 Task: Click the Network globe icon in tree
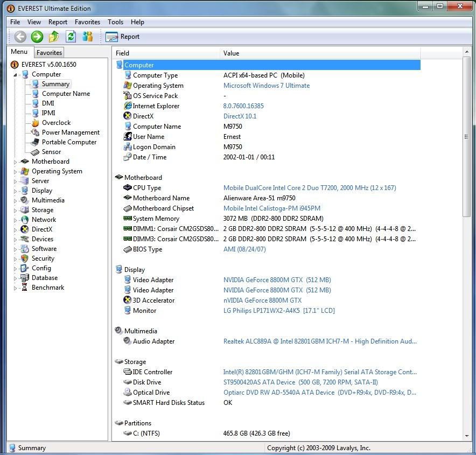pyautogui.click(x=25, y=220)
